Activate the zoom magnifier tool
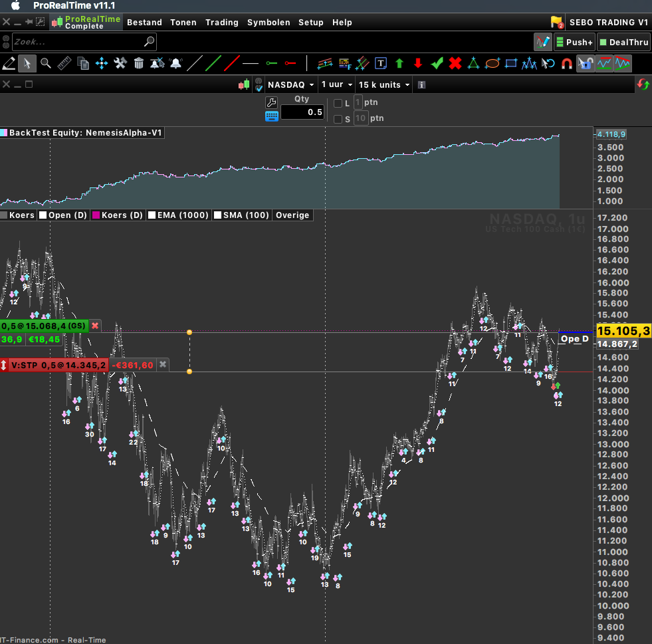This screenshot has width=652, height=644. 46,64
